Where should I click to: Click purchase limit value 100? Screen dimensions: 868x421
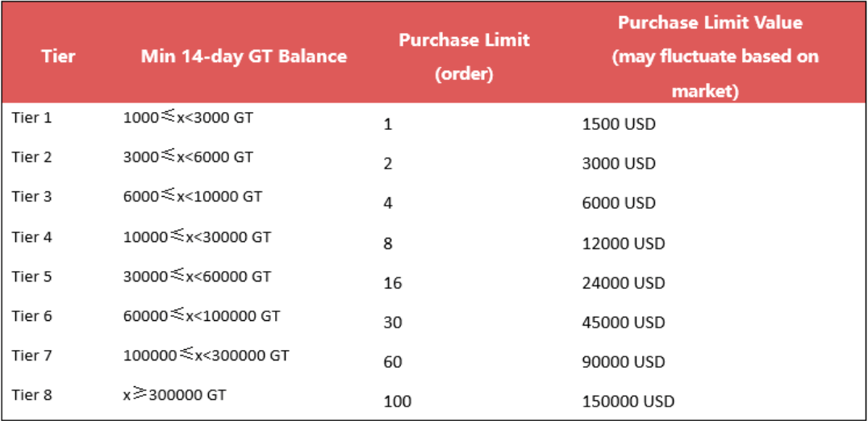click(397, 402)
